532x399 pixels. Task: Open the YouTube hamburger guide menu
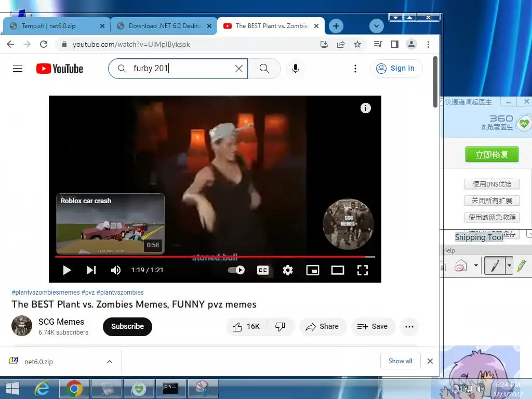(x=18, y=69)
